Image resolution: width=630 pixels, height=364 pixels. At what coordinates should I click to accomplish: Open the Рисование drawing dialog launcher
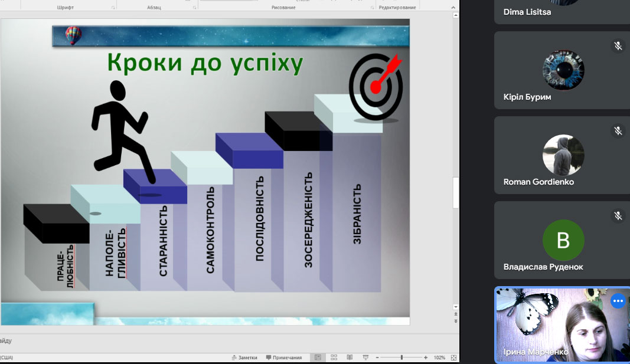pyautogui.click(x=372, y=8)
